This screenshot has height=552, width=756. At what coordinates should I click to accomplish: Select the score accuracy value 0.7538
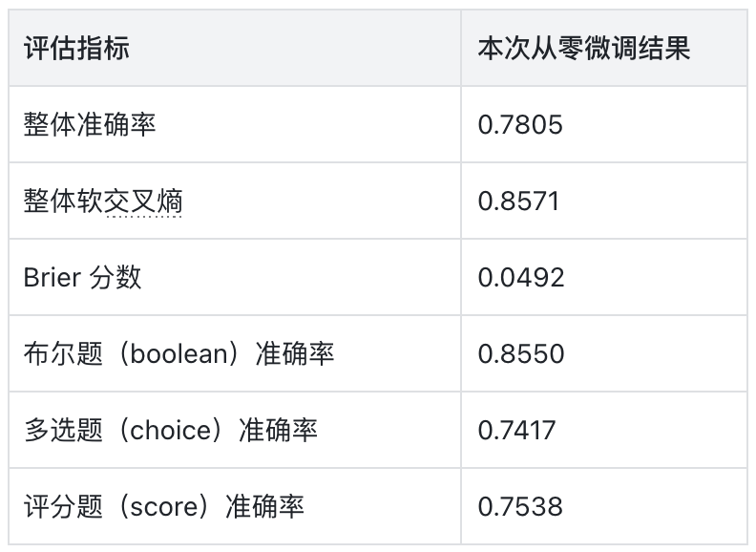coord(520,507)
